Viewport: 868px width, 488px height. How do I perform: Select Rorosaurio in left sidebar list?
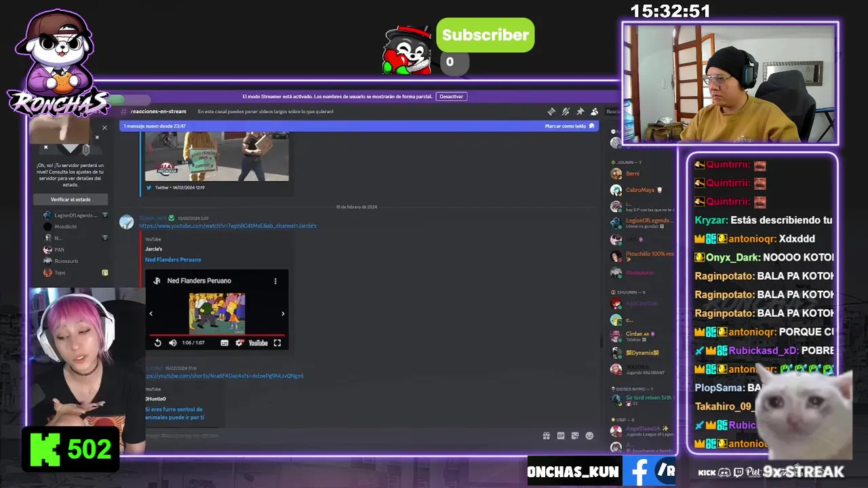coord(66,261)
